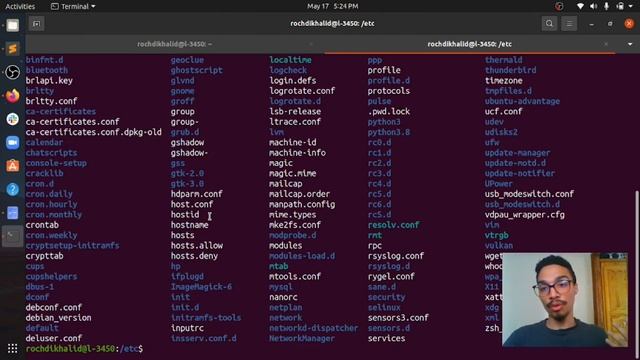The image size is (640, 360).
Task: Click 'brlapi.key' file name
Action: tap(49, 80)
